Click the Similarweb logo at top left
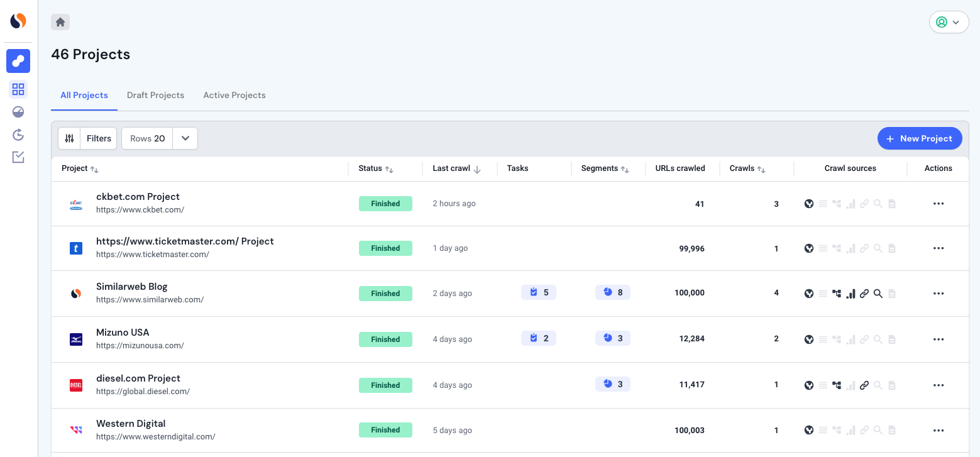 (18, 21)
